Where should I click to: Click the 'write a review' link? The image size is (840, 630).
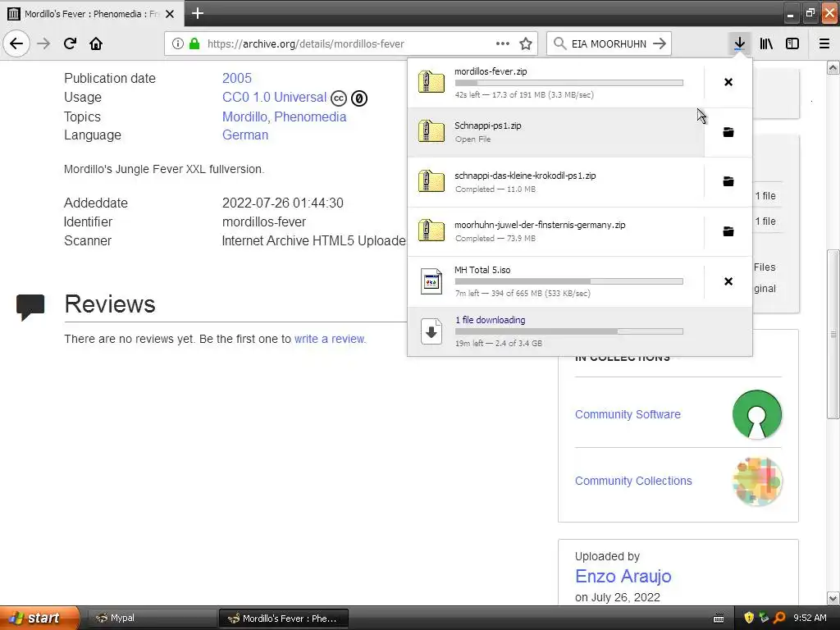(x=330, y=339)
